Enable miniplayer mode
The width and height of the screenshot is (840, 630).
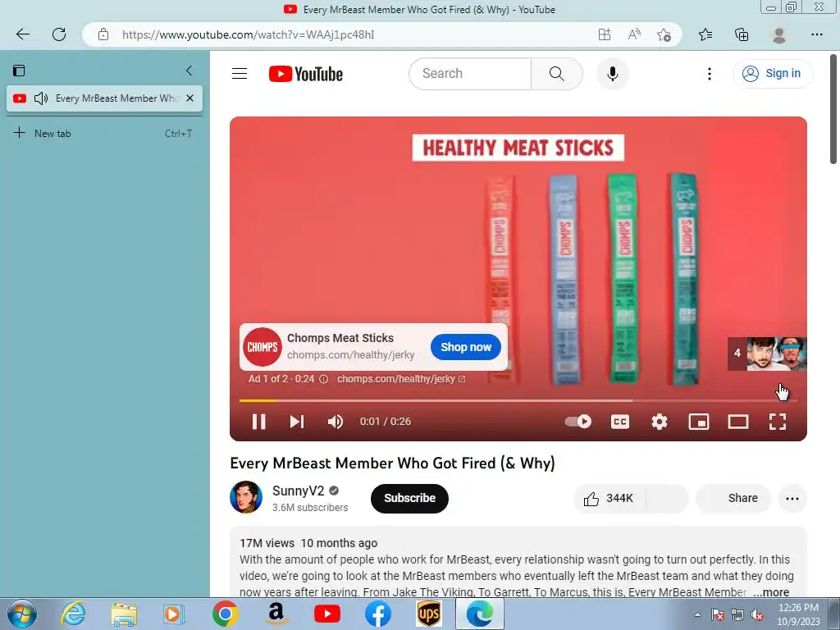click(699, 422)
